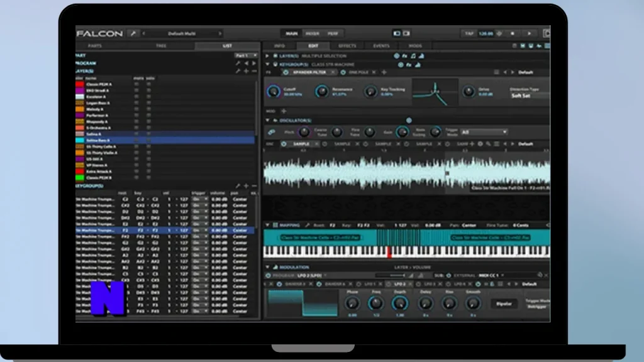Toggle mute checkbox for Classic PE2K A layer

[136, 84]
